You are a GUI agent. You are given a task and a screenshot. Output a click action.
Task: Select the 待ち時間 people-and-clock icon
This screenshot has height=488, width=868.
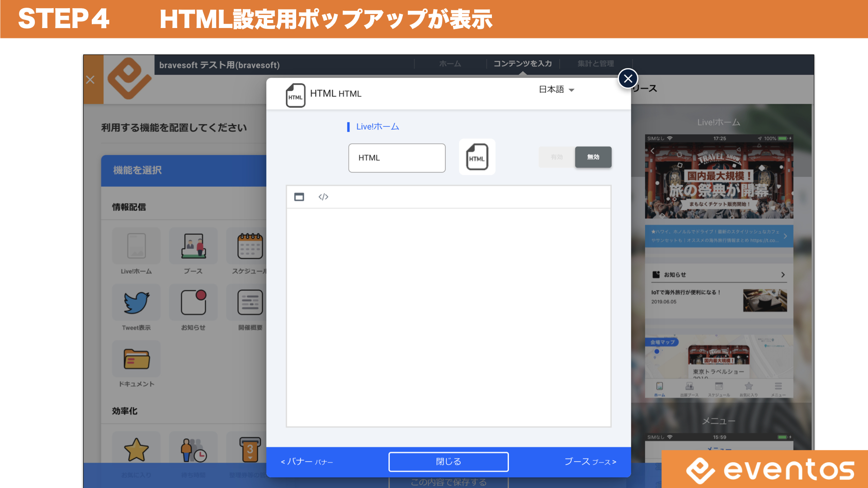click(193, 450)
